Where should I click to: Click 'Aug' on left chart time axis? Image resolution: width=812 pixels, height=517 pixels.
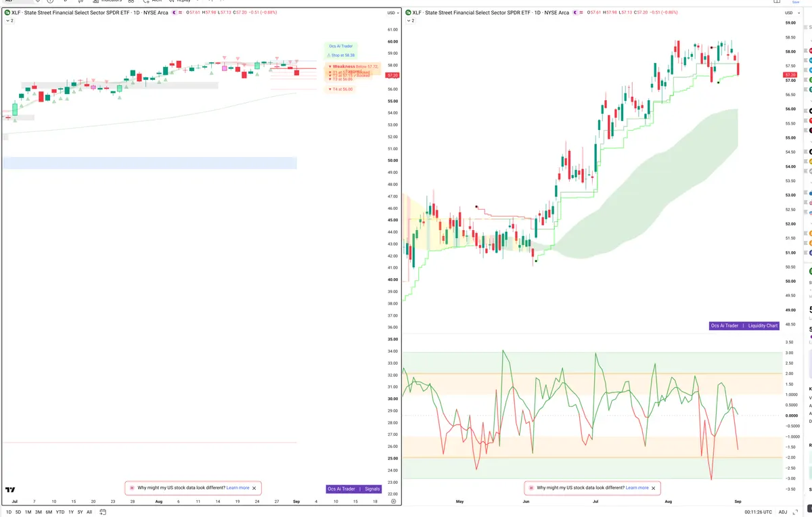pos(159,501)
